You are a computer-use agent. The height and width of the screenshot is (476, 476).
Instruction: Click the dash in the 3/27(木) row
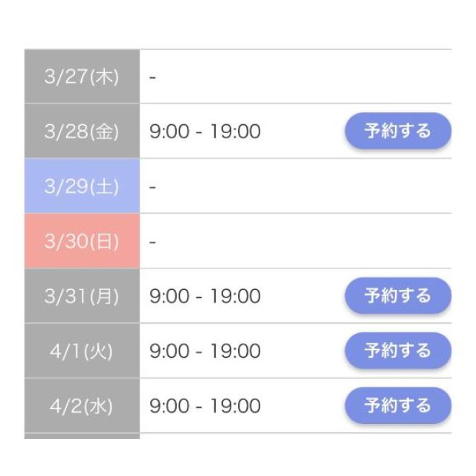[152, 77]
